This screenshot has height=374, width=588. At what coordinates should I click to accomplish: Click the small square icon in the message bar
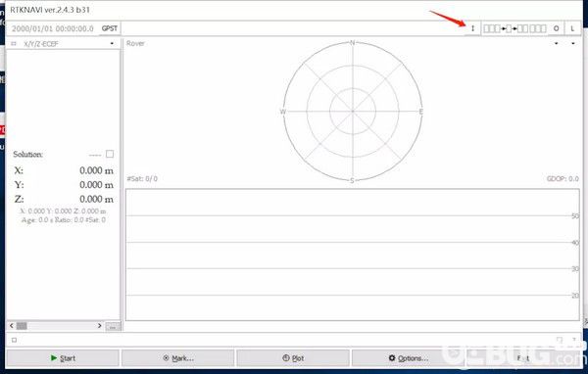point(14,340)
